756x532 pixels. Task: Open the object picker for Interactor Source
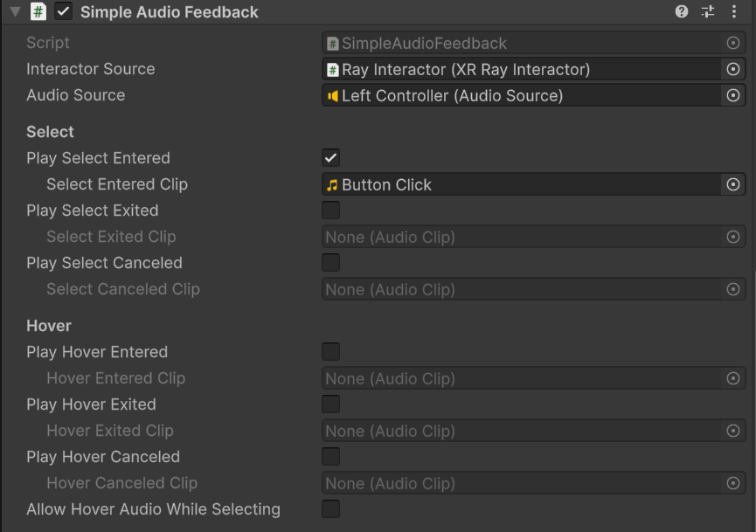[x=733, y=69]
